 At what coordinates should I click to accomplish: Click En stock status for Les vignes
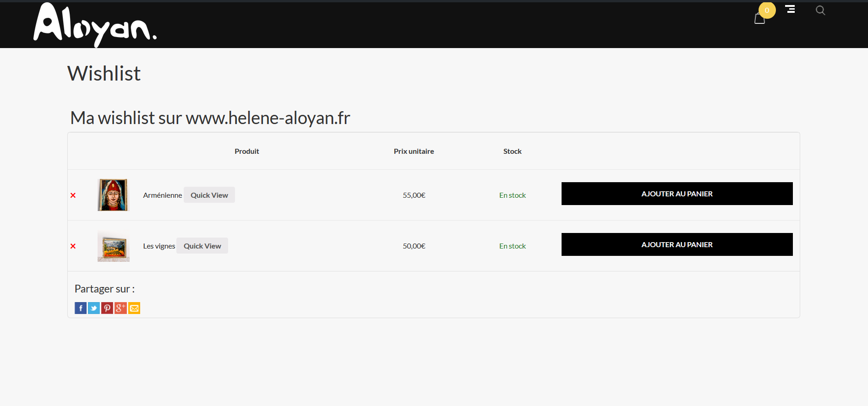[513, 246]
